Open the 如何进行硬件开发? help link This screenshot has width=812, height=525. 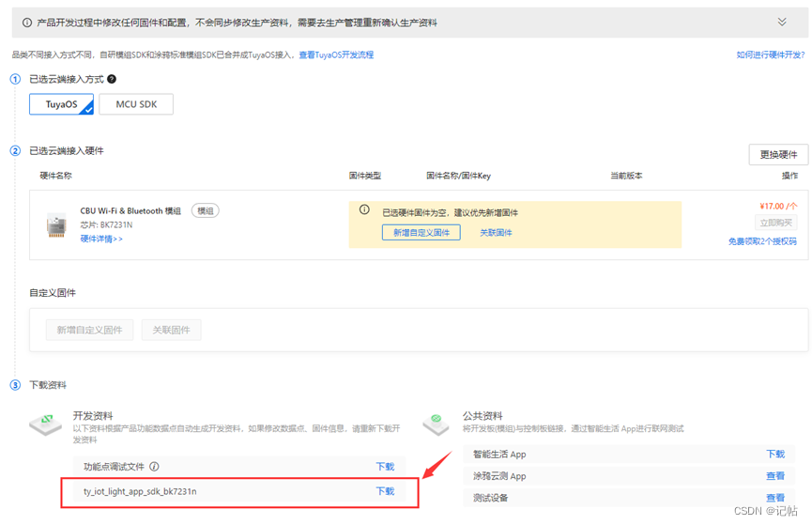770,54
